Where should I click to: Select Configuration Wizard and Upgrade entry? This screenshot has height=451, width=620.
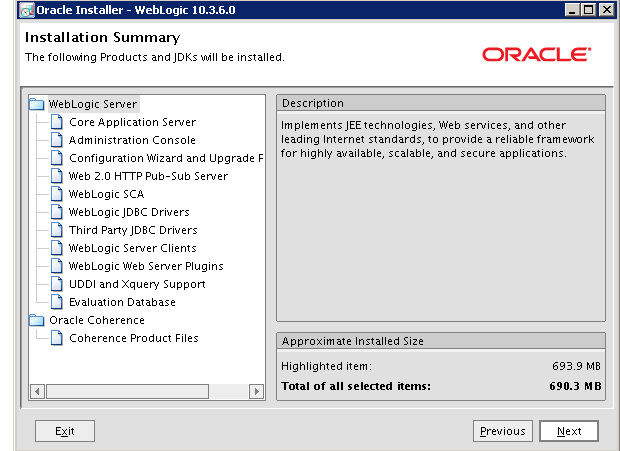[166, 158]
